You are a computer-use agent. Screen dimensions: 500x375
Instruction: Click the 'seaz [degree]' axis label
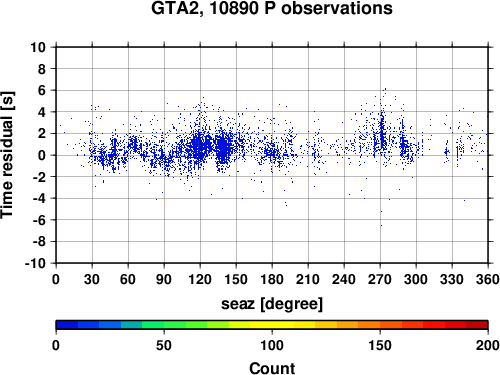(272, 304)
